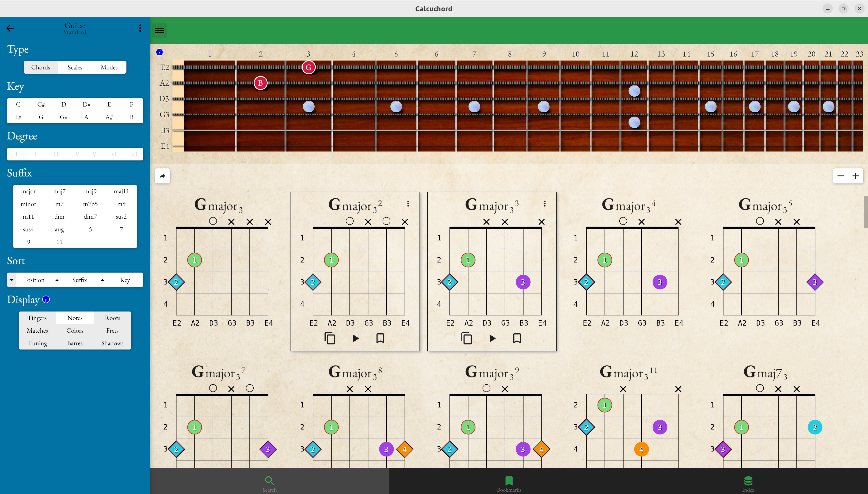Click the back arrow in Guitar panel
Image resolution: width=868 pixels, height=494 pixels.
click(10, 28)
